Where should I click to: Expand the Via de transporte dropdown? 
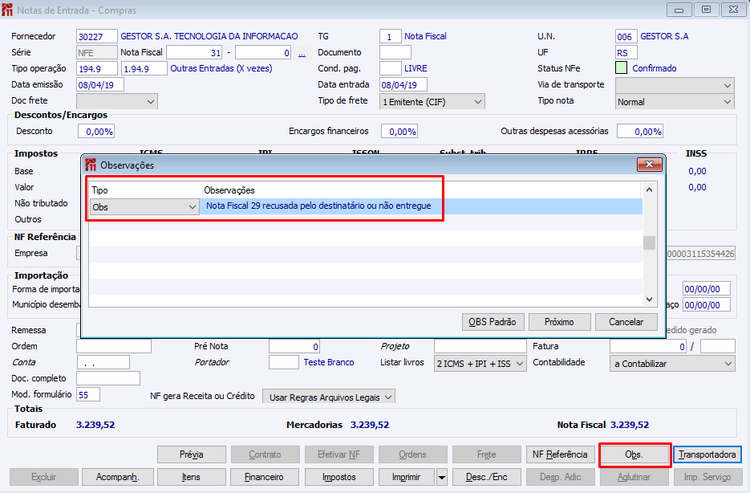(674, 86)
